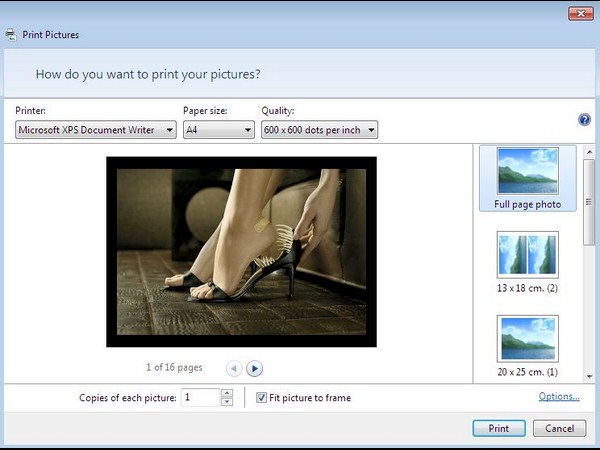Decrease copies with the down spinner arrow
The width and height of the screenshot is (600, 450).
click(226, 402)
